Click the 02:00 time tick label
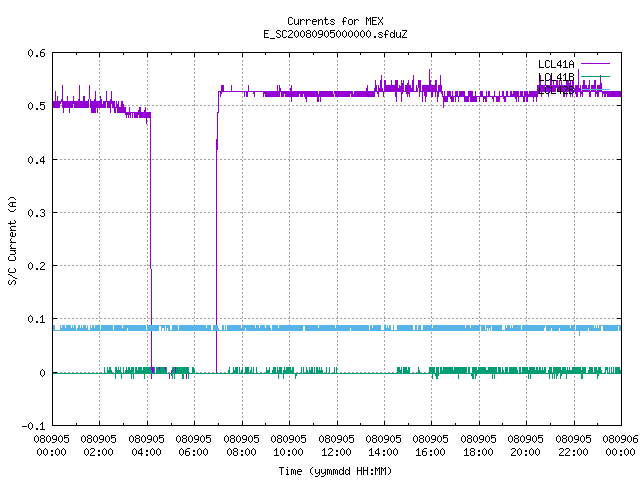The image size is (640, 480). click(x=98, y=452)
